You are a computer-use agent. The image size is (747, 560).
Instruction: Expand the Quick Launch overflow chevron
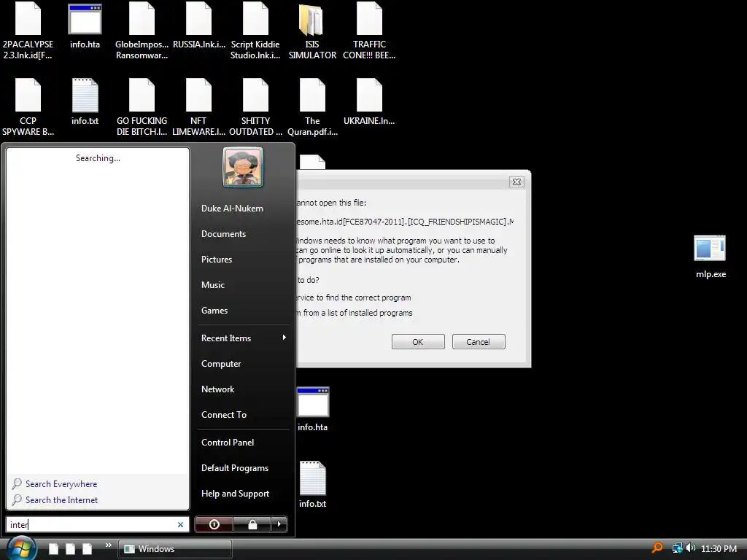(108, 545)
